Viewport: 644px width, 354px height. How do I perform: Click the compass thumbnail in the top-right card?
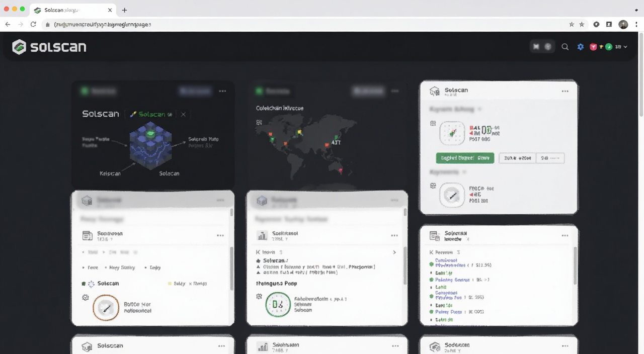(x=452, y=195)
